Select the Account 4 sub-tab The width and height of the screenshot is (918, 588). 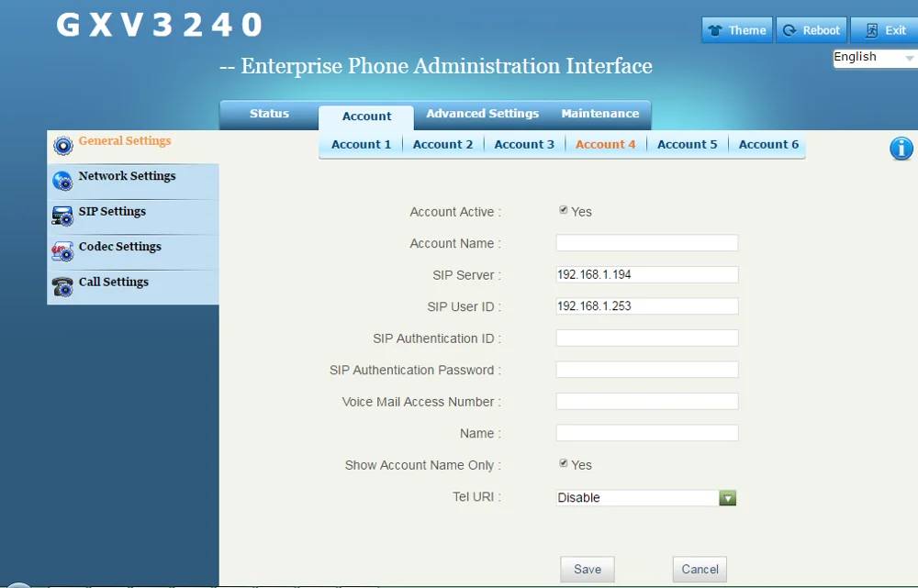coord(605,145)
